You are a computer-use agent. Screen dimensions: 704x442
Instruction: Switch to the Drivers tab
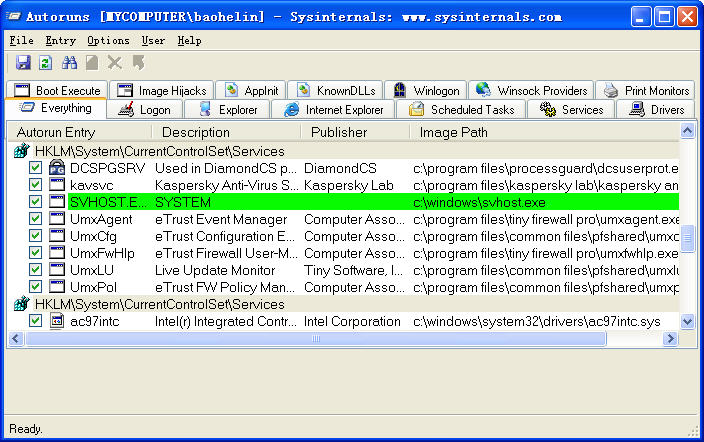(x=656, y=110)
